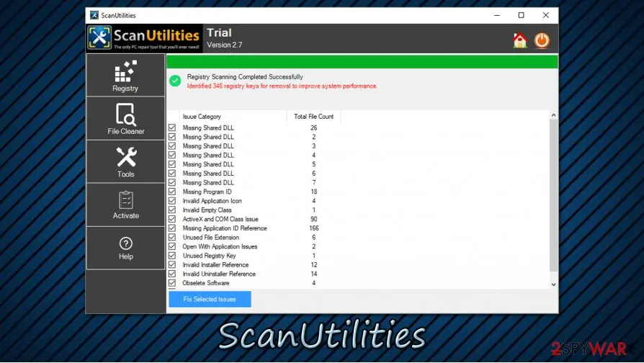This screenshot has height=363, width=644.
Task: Click the ScanUtilities logo banner
Action: pos(144,38)
